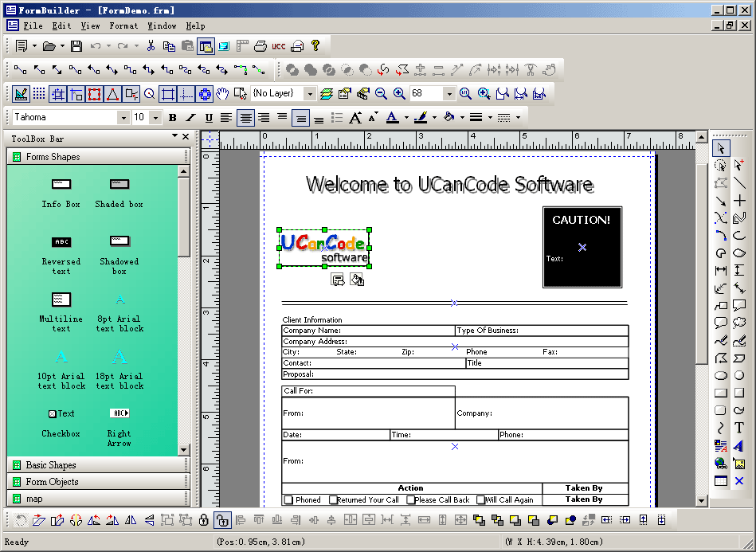The width and height of the screenshot is (756, 552).
Task: Click the fill color paint bucket button
Action: point(449,117)
